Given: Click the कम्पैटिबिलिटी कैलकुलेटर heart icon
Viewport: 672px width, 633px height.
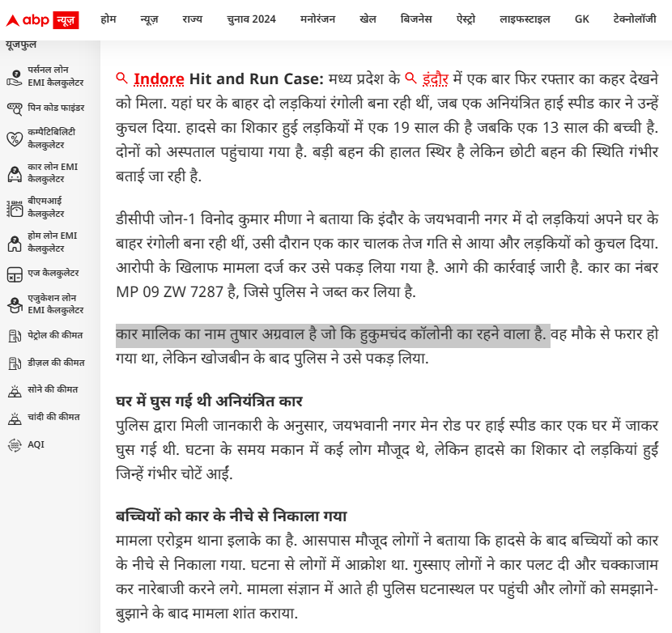Looking at the screenshot, I should pos(15,139).
